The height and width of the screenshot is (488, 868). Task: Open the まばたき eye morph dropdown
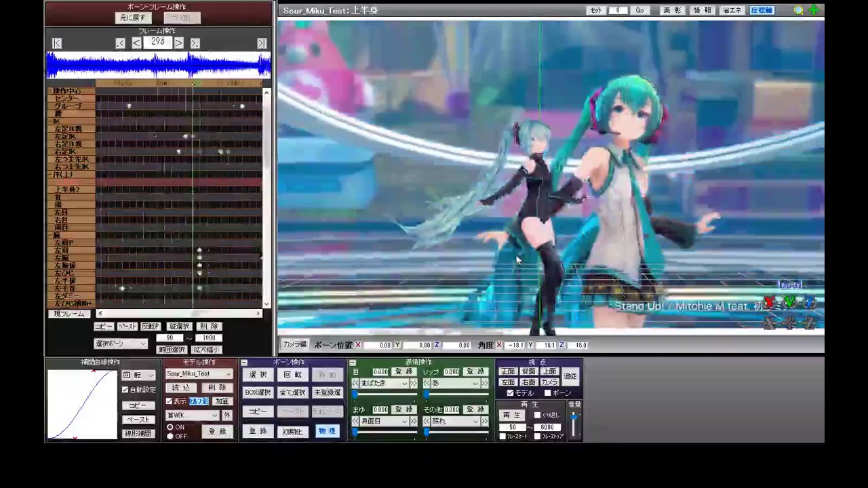pyautogui.click(x=384, y=384)
